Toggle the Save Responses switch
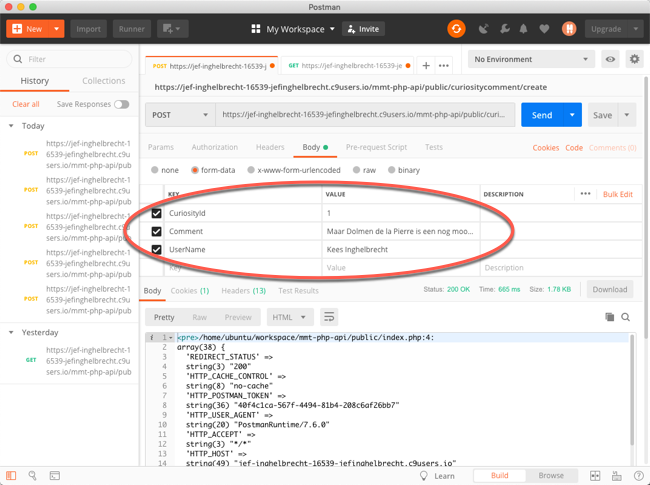 [x=121, y=104]
